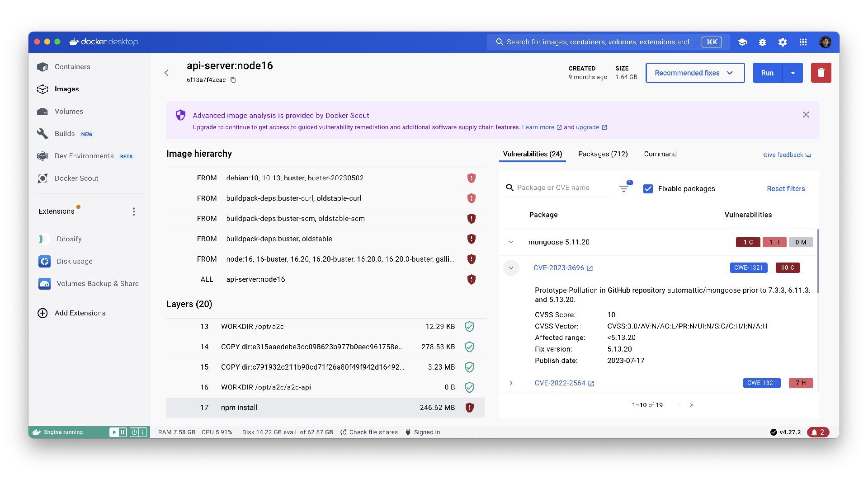Open Settings gear icon

[x=783, y=42]
